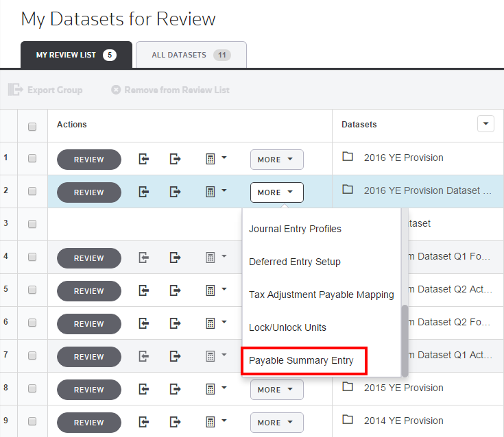The image size is (504, 437).
Task: Click export icon in row 5
Action: pyautogui.click(x=176, y=290)
